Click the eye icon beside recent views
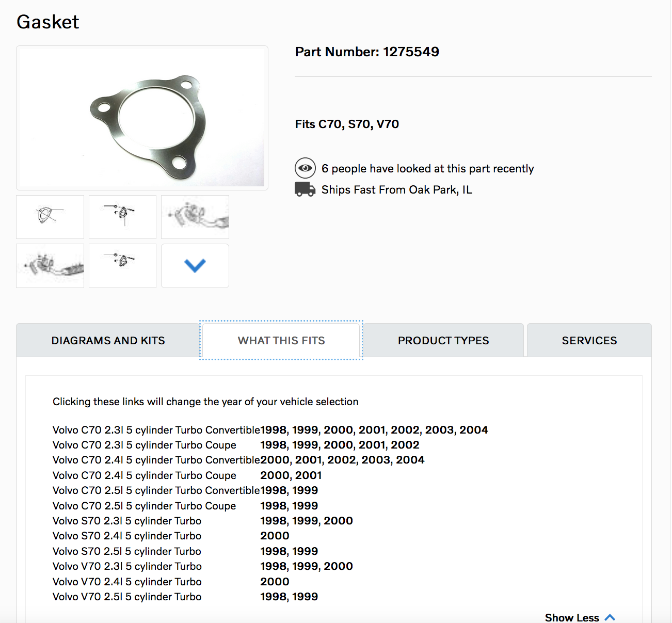 click(305, 168)
